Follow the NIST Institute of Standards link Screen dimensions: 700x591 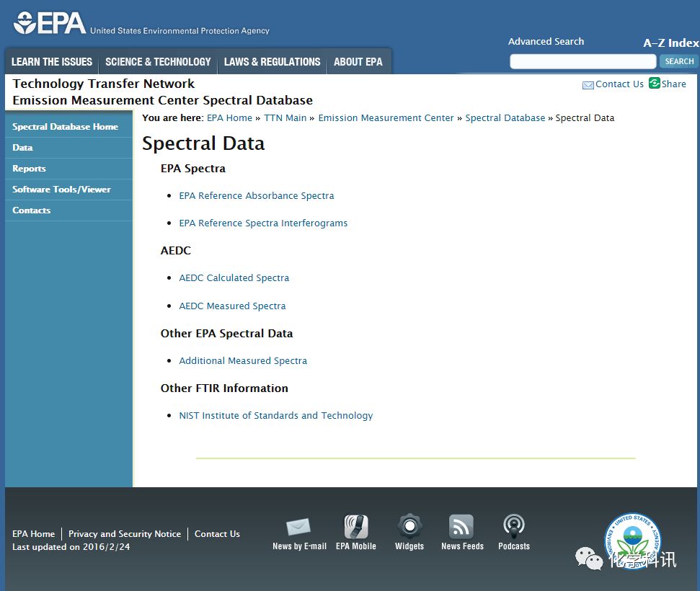point(276,416)
